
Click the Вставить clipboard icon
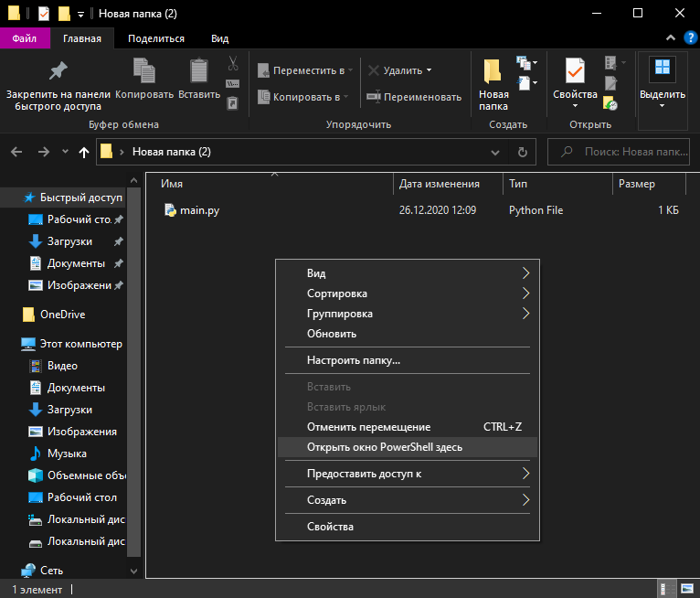tap(199, 79)
